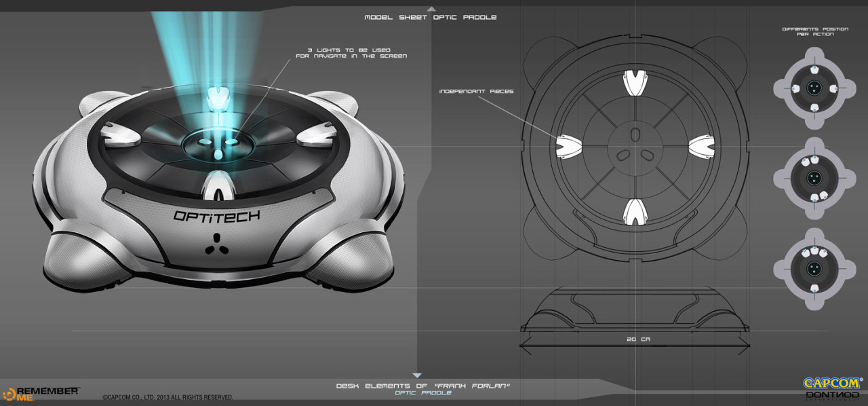The height and width of the screenshot is (406, 868).
Task: Click the 'MODEL SHEET OPTIC PADDLE' title
Action: pos(431,17)
